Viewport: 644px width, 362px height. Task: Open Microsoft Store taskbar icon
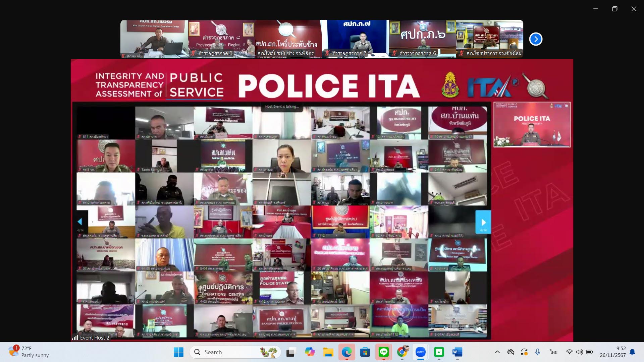365,352
